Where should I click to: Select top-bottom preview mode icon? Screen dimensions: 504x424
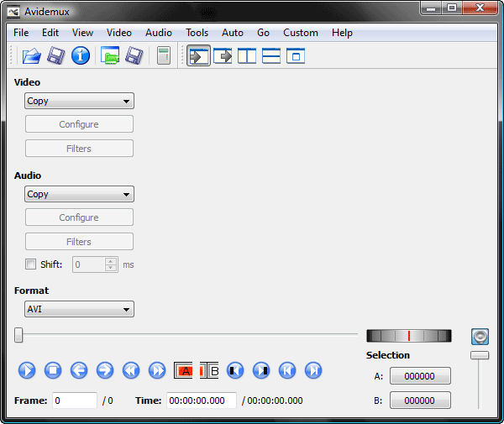click(271, 56)
